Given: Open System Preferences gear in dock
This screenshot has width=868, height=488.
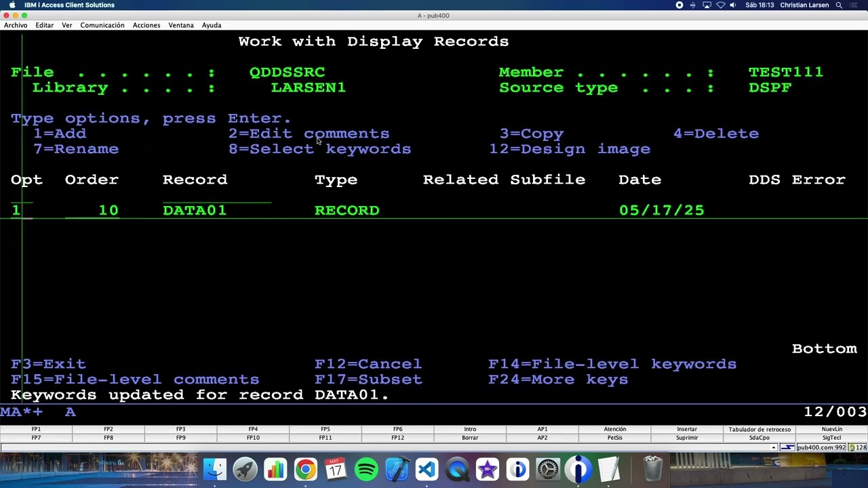Looking at the screenshot, I should point(548,469).
